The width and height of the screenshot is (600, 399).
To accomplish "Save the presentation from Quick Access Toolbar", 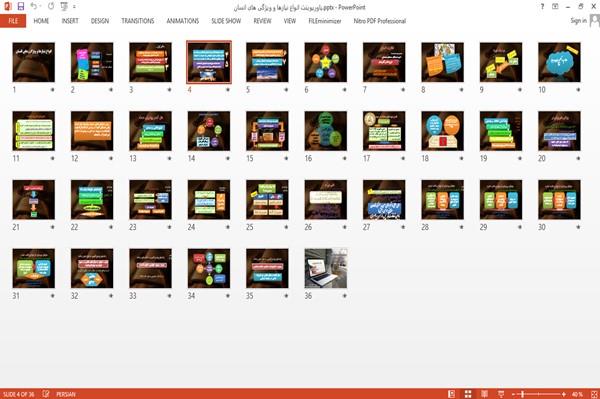I will click(x=21, y=7).
